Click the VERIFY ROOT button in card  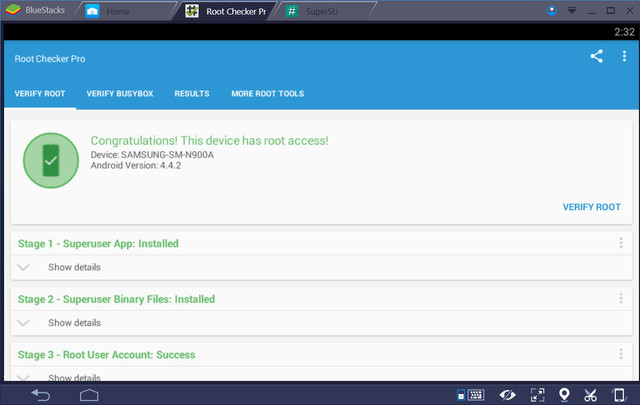tap(591, 207)
